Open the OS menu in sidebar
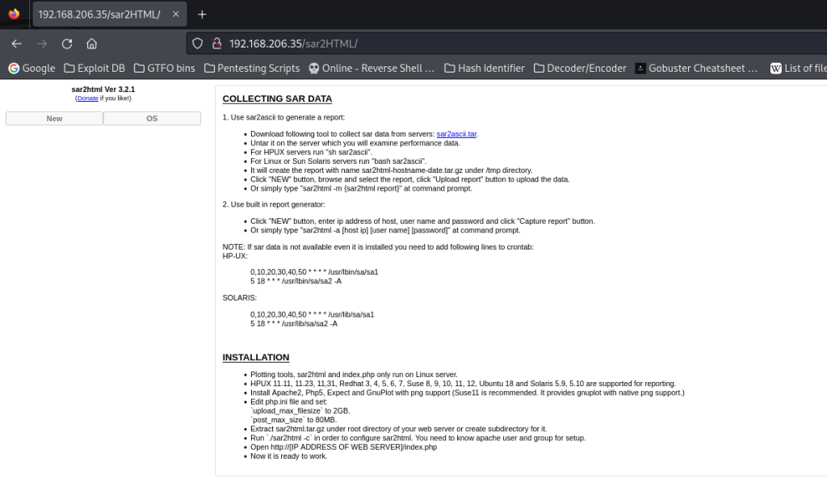This screenshot has width=827, height=504. (152, 119)
